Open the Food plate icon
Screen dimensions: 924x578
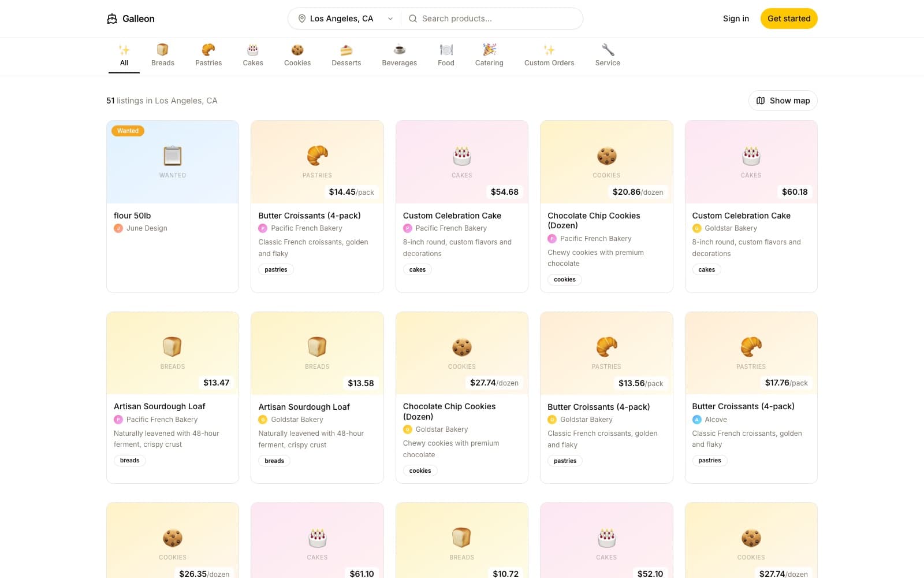point(445,49)
